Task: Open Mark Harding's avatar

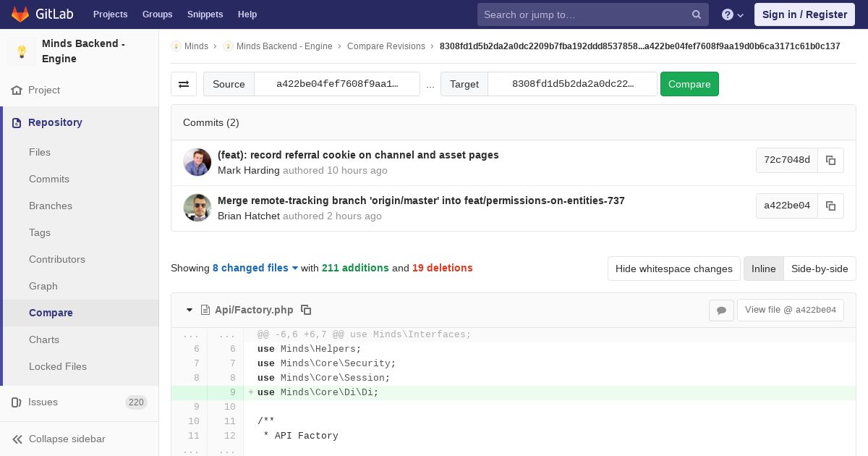Action: 197,162
